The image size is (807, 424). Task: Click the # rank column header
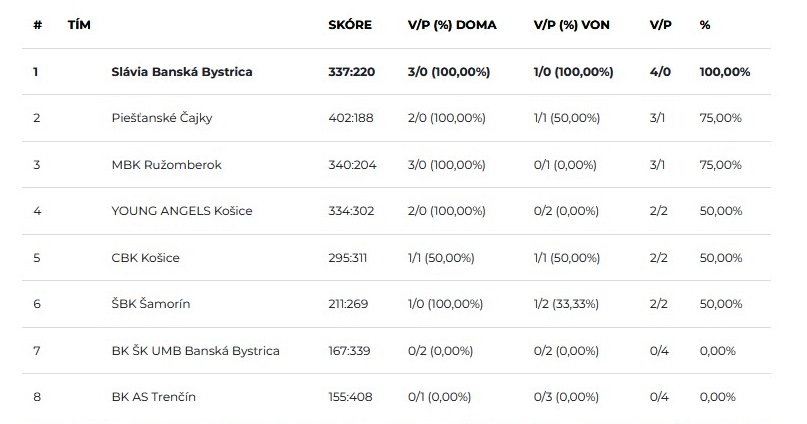pyautogui.click(x=38, y=25)
